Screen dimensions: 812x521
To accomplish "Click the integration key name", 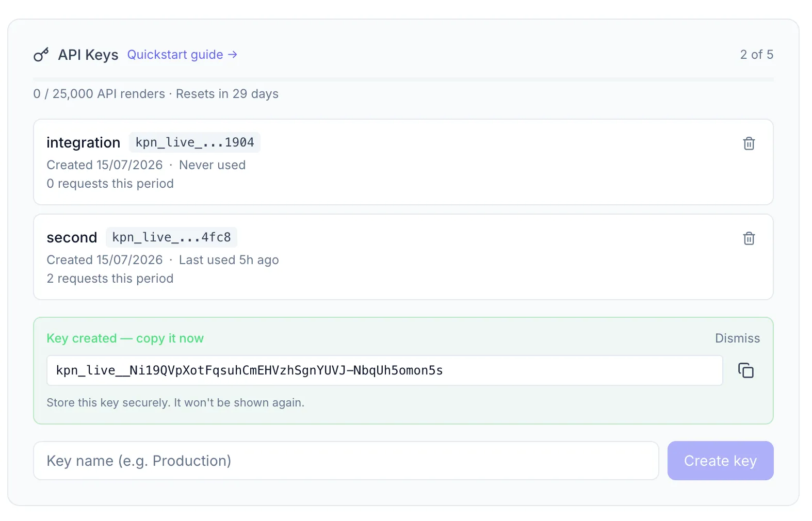I will (x=83, y=142).
